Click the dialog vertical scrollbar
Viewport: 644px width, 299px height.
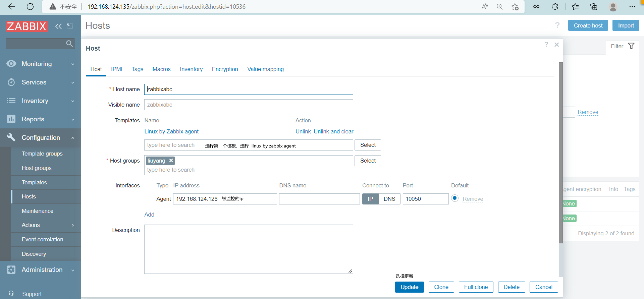pos(560,153)
